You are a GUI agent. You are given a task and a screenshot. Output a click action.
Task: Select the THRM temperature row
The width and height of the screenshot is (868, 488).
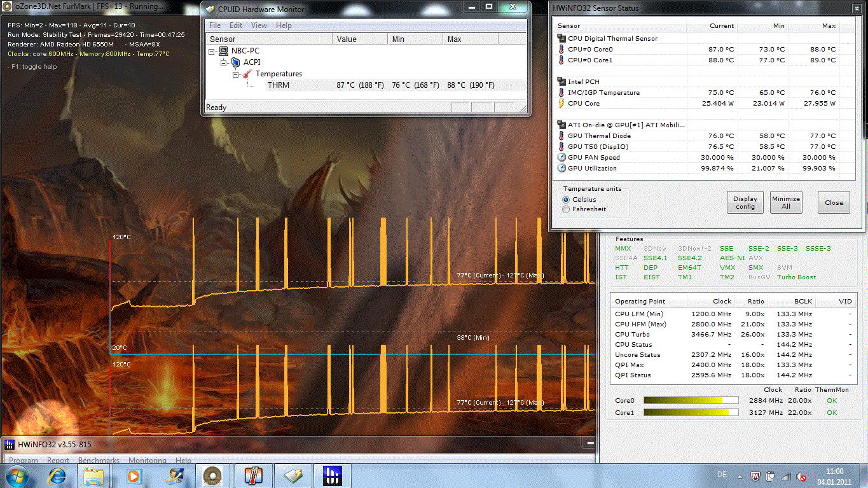click(x=278, y=85)
